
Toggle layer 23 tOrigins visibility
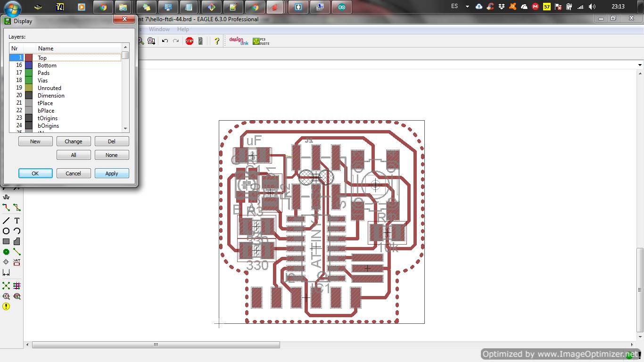65,118
